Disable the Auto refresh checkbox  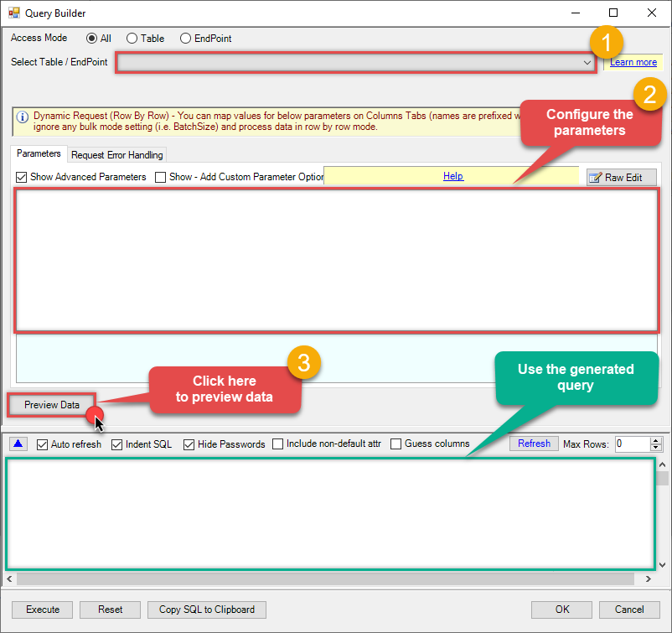pyautogui.click(x=43, y=444)
